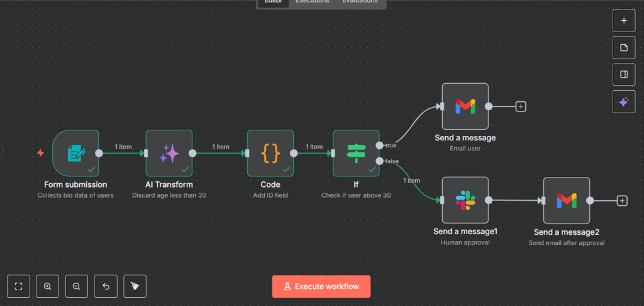Click the Execute workflow button
The image size is (644, 306).
(321, 286)
